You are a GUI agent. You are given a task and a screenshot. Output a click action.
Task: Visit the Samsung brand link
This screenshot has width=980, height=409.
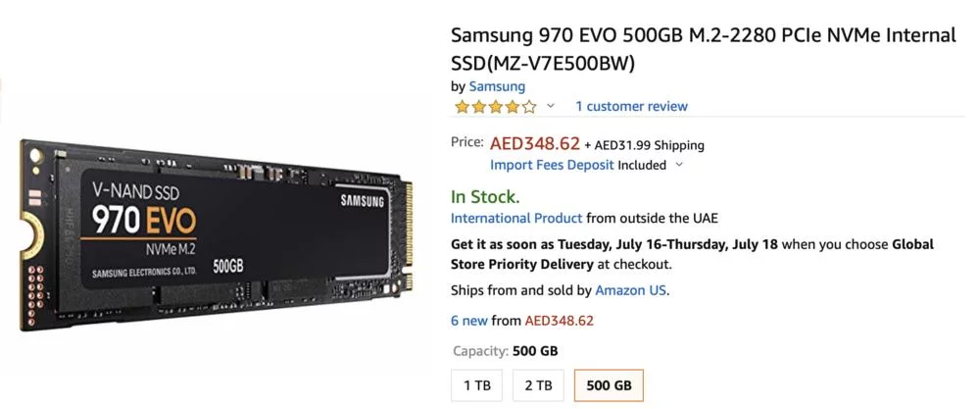point(497,86)
